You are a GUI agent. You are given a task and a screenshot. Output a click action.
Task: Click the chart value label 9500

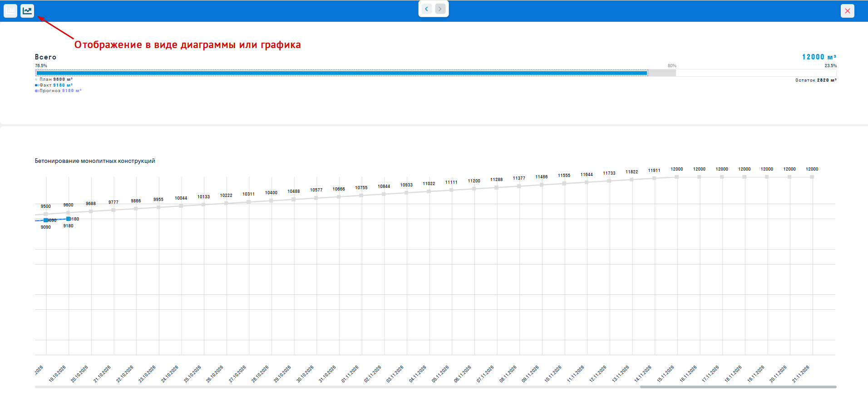pos(46,206)
